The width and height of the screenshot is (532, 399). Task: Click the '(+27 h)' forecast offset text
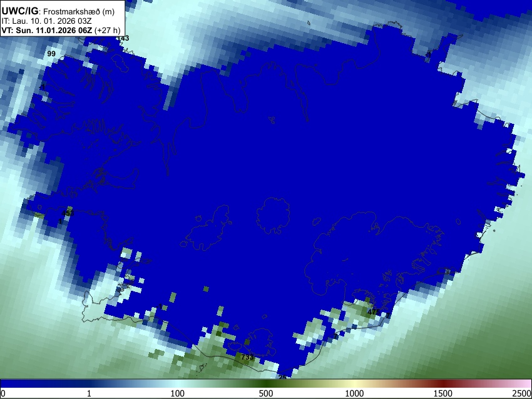(107, 30)
